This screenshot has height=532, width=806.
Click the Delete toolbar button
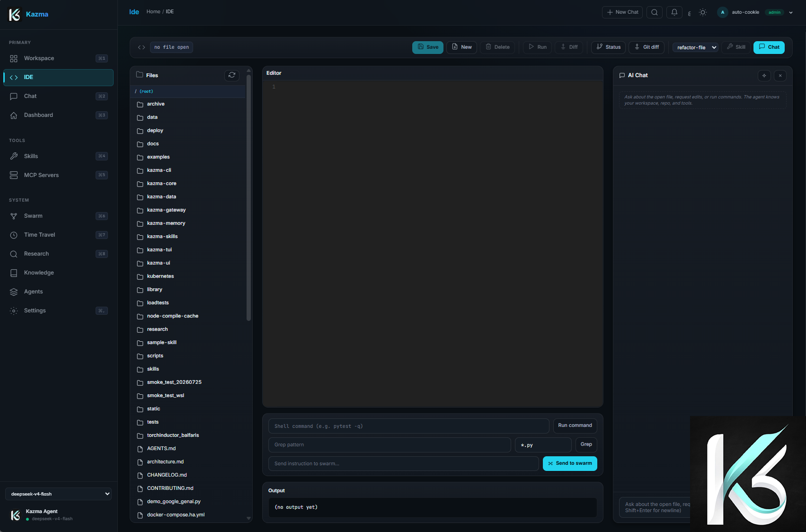[x=497, y=47]
